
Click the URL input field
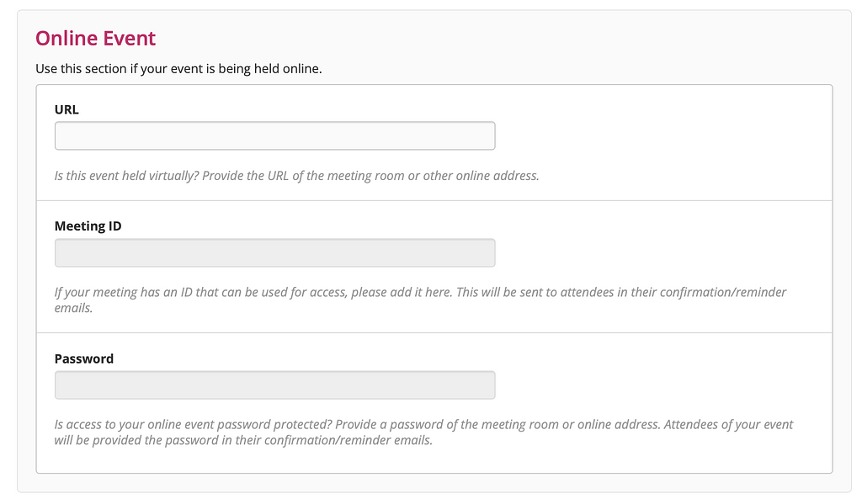click(274, 136)
